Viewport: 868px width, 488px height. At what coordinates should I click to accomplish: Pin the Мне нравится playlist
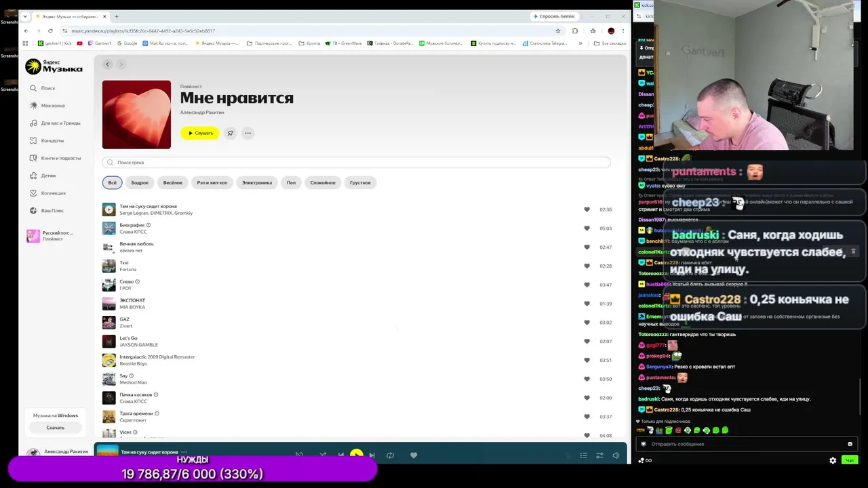pos(230,133)
